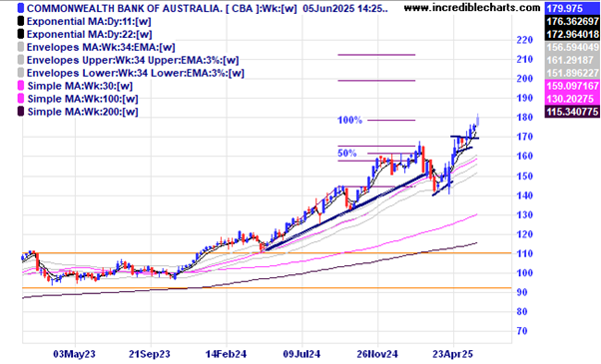Click the black swatch next to Exponential MA:Dy:22
The height and width of the screenshot is (364, 601).
pos(21,35)
